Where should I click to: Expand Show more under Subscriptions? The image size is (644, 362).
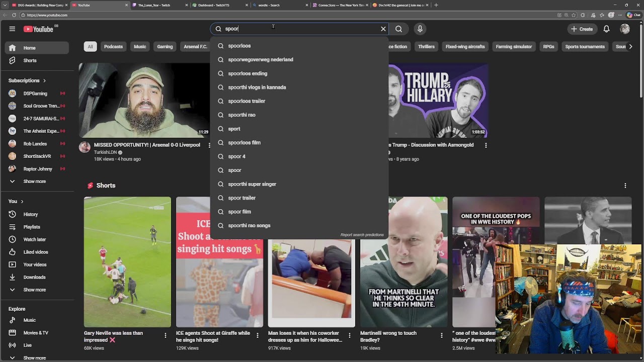[37, 182]
